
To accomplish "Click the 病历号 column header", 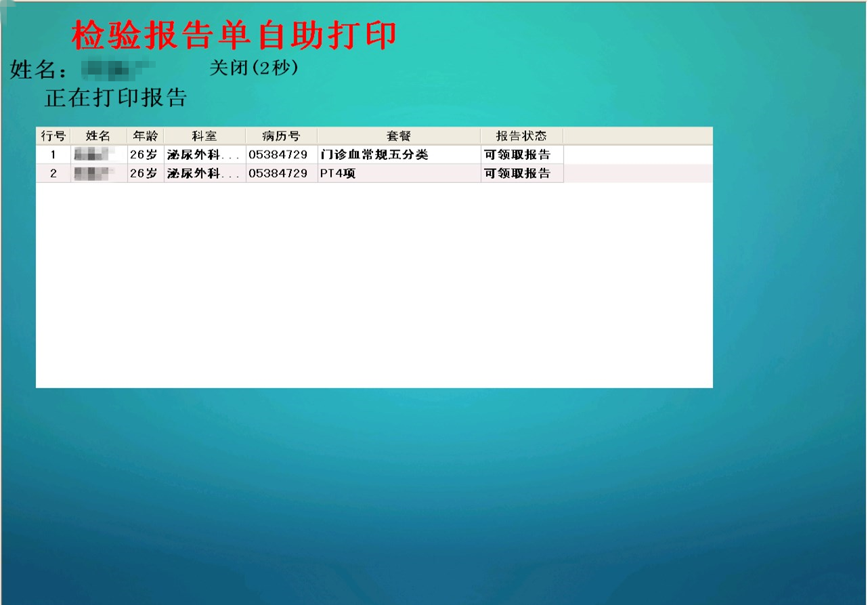I will [x=281, y=135].
